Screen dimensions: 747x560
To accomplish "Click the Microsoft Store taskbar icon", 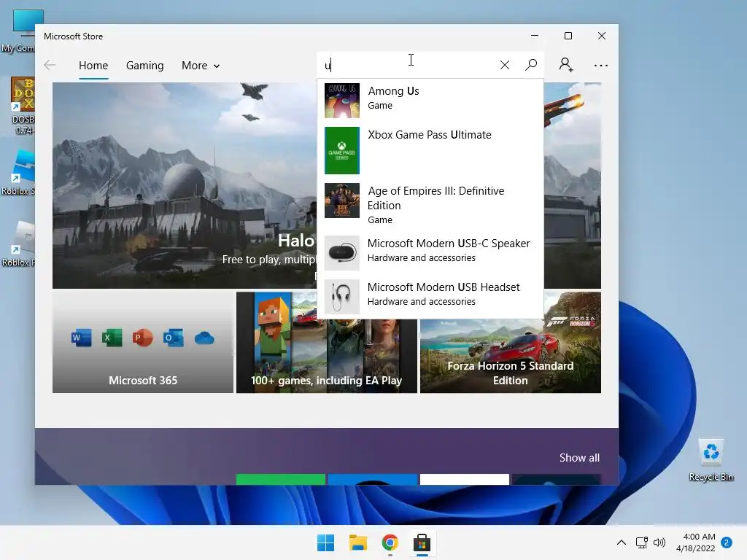I will [422, 542].
